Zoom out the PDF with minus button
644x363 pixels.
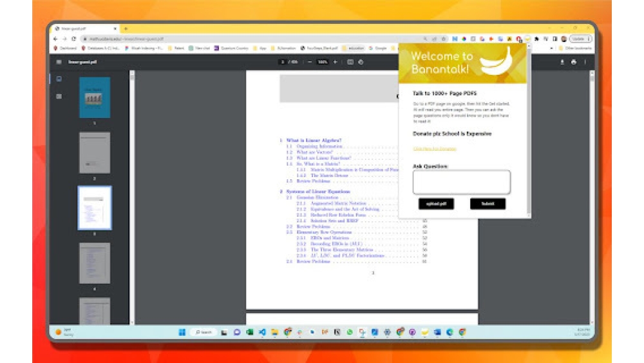point(310,62)
